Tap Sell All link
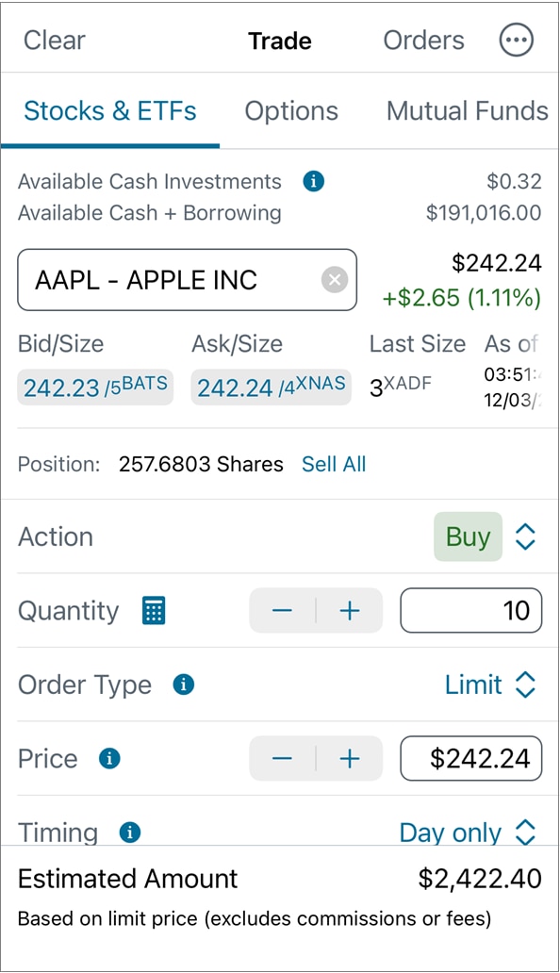This screenshot has width=560, height=973. (x=334, y=464)
